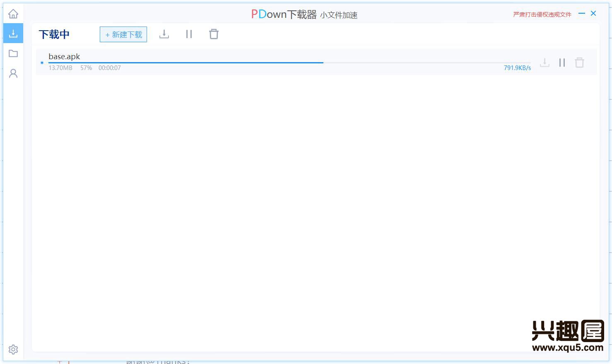Start all downloads from toolbar
The image size is (612, 364).
[x=164, y=34]
